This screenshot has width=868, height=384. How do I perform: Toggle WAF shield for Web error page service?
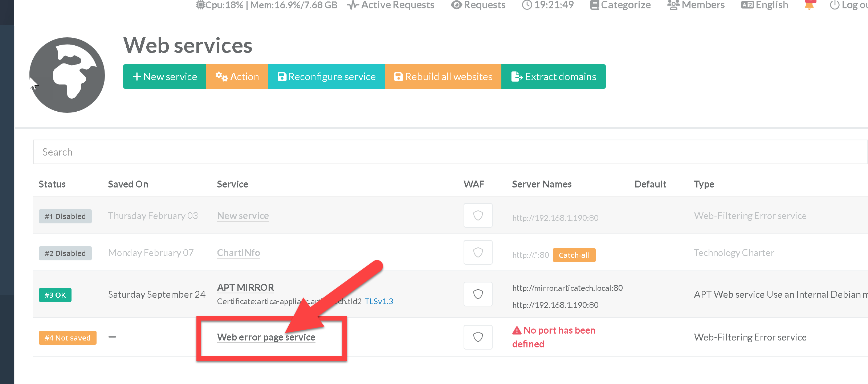coord(478,337)
